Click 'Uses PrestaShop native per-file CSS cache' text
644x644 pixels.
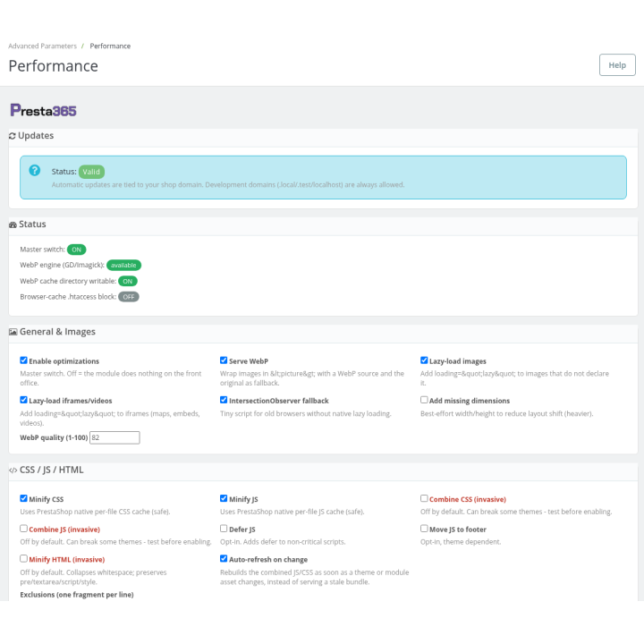click(95, 512)
